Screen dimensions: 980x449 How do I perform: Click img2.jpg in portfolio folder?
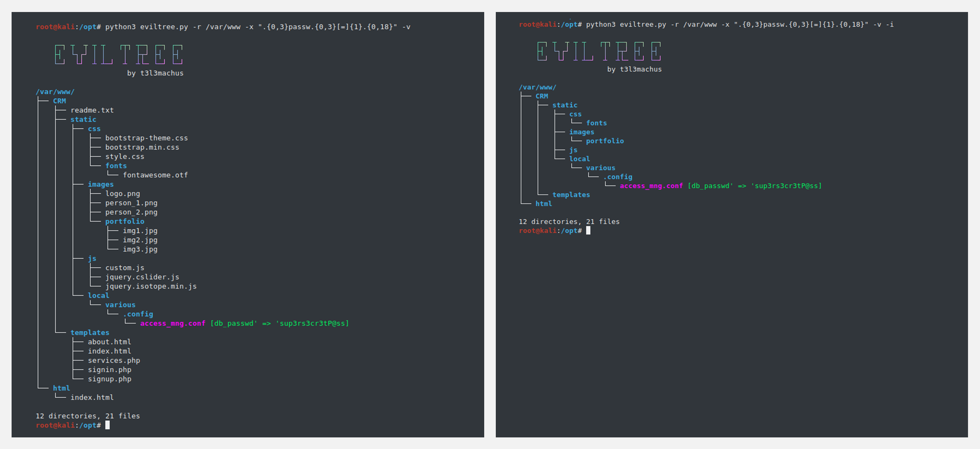point(140,240)
